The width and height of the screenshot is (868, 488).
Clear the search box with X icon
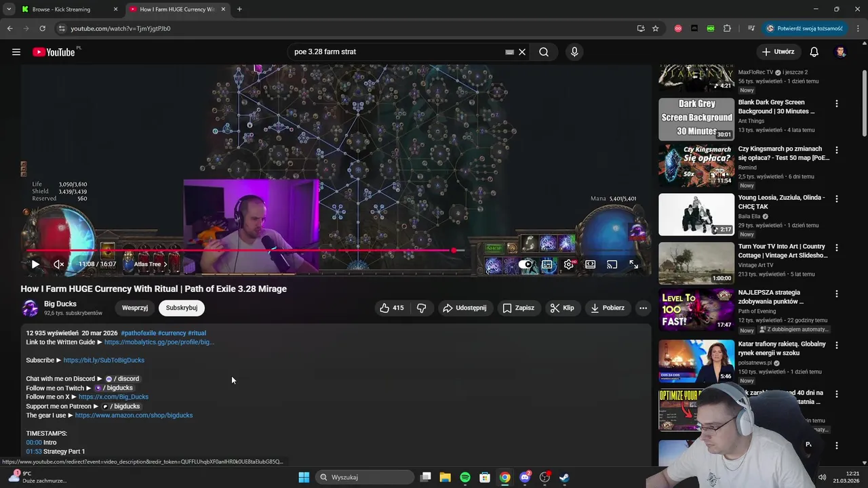pos(522,52)
